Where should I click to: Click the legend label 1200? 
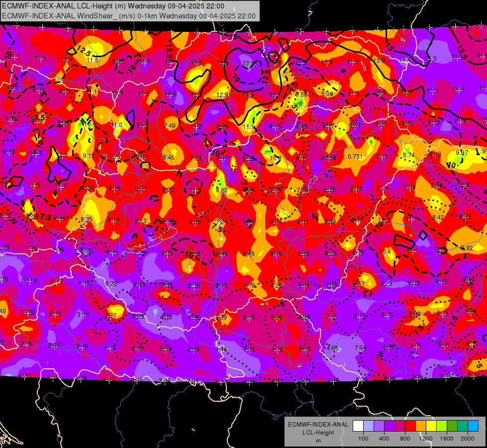(x=425, y=439)
